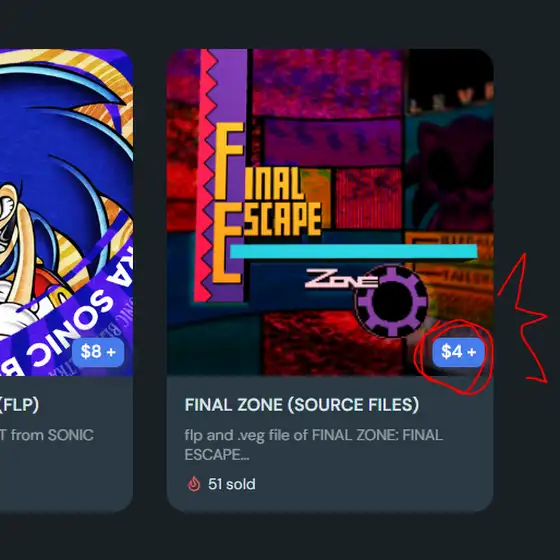Click the red hand-drawn star annotation
Image resolution: width=560 pixels, height=560 pixels.
coord(523,318)
